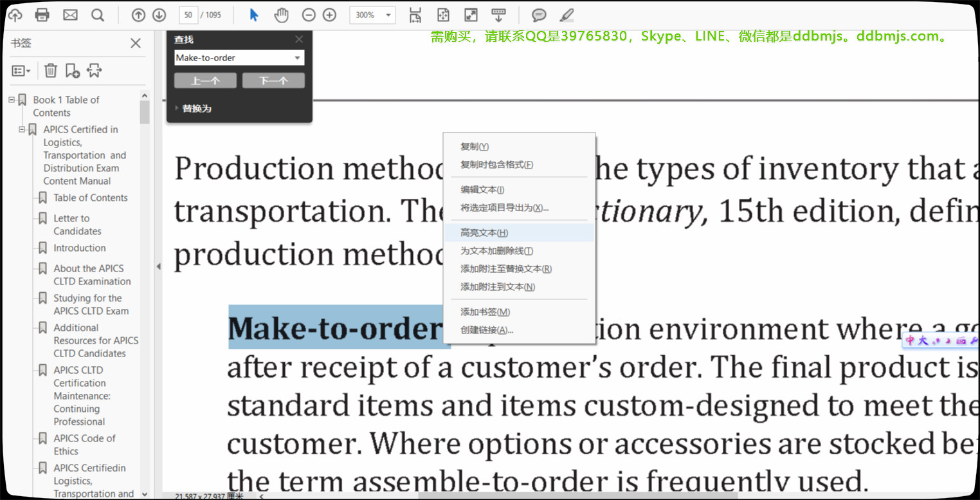Close the 查找 find panel
Screen dimensions: 980x500
point(299,39)
